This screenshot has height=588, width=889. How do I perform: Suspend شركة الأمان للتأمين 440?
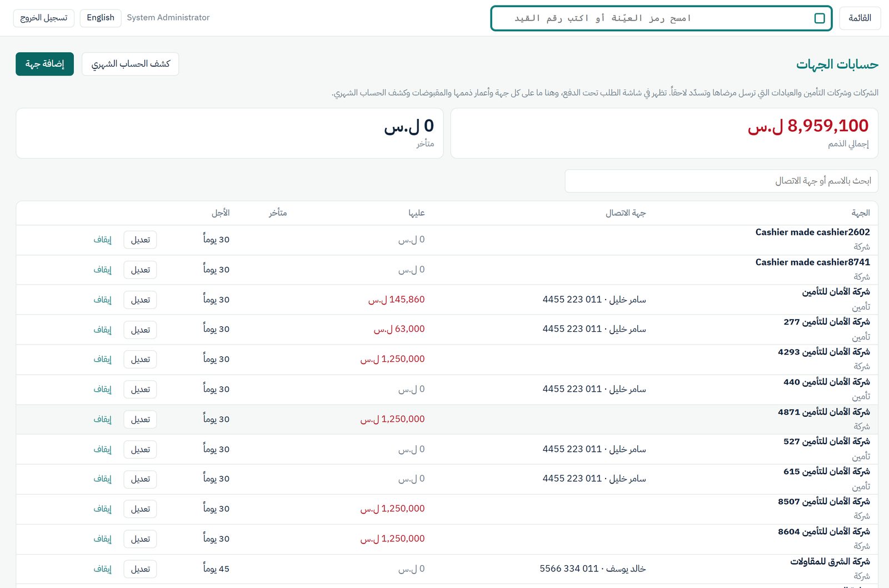(x=102, y=390)
